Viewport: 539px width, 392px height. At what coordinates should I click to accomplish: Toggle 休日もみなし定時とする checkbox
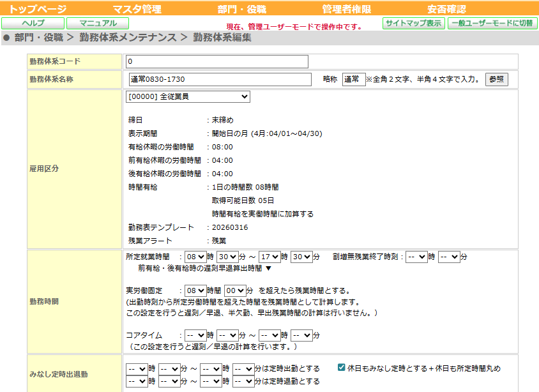coord(342,368)
